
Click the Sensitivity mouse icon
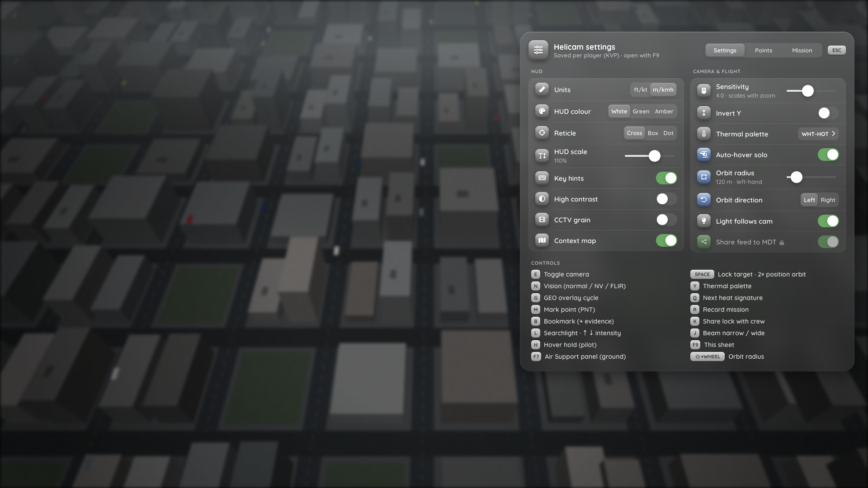coord(703,91)
